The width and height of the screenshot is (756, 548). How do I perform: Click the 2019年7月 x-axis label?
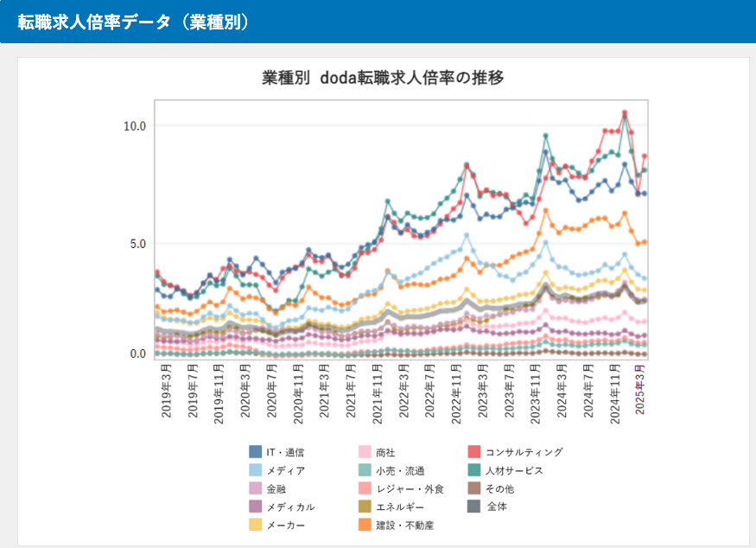click(x=193, y=392)
